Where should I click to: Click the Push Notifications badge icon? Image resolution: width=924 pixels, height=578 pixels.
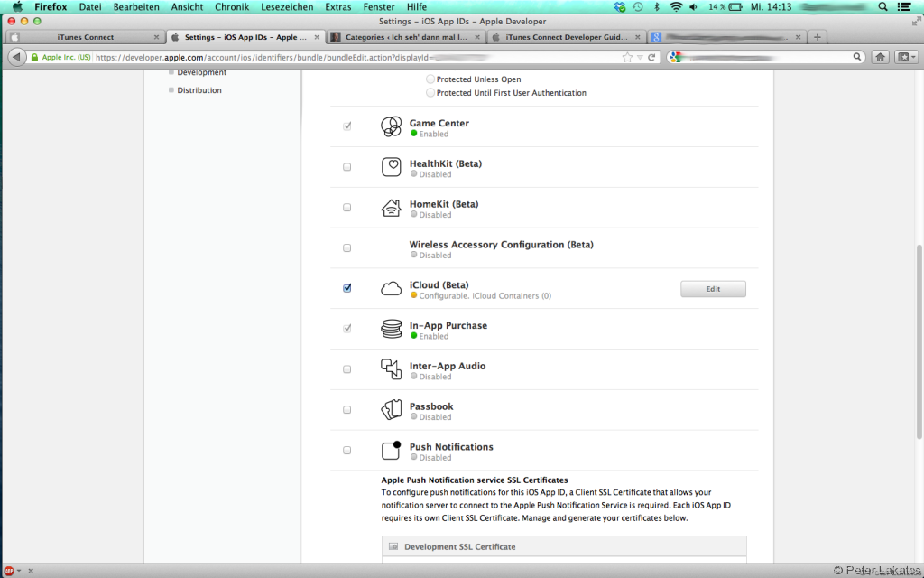pos(391,450)
